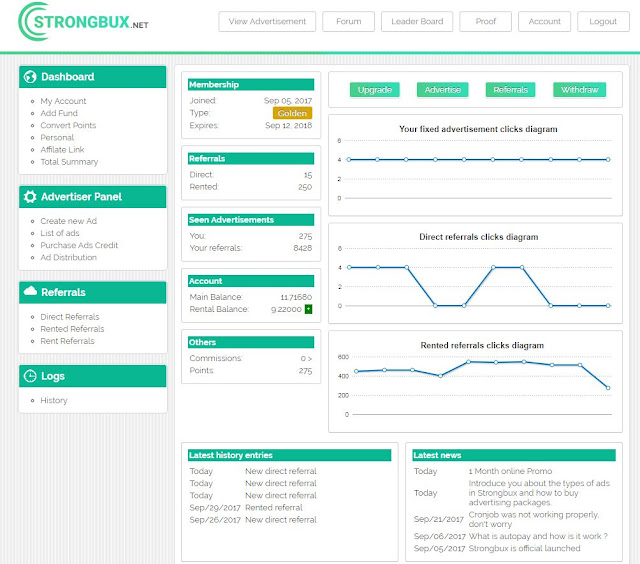Open the Rent Referrals link
Screen dimensions: 640x564
click(x=67, y=341)
